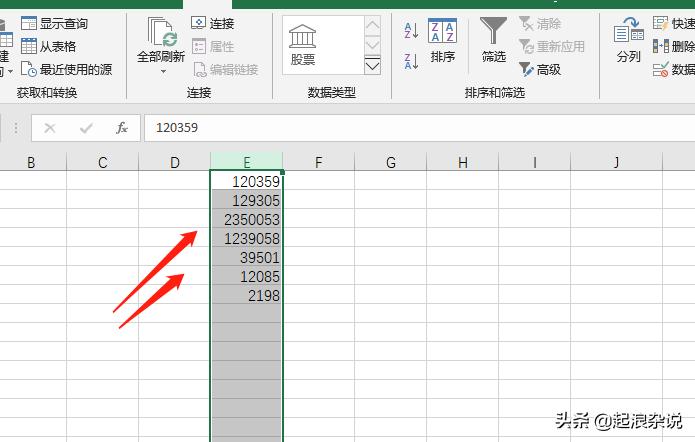695x442 pixels.
Task: Click 清除 (Clear) filter
Action: 540,23
